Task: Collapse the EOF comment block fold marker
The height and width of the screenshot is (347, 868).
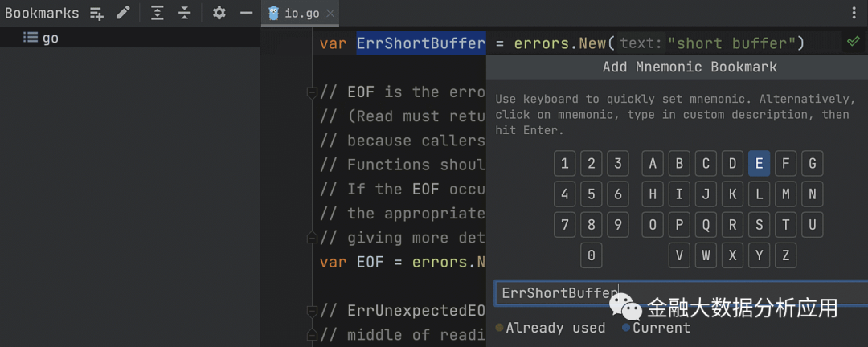Action: point(312,92)
